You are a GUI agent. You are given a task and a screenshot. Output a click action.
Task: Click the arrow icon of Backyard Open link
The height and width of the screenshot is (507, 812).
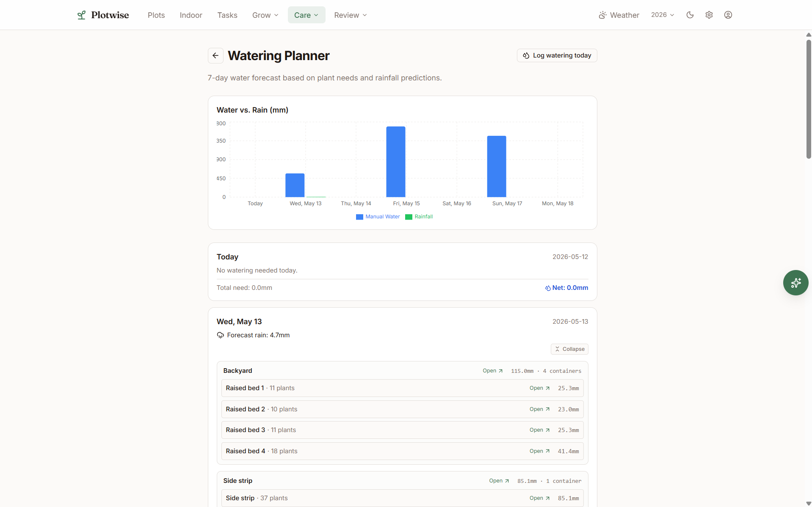(x=500, y=371)
